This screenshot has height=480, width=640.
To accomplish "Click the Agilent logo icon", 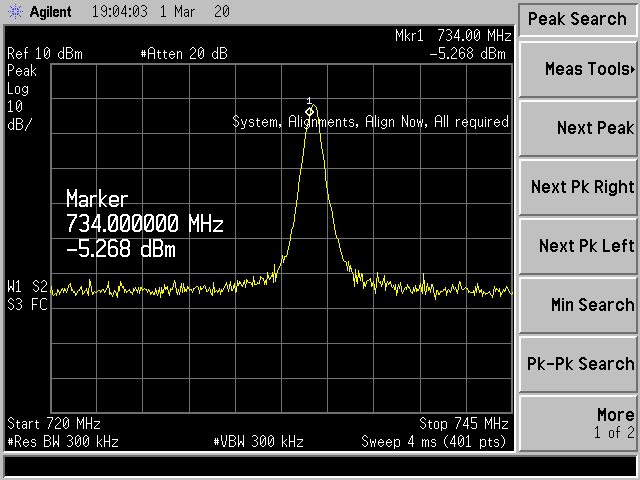I will click(x=15, y=14).
